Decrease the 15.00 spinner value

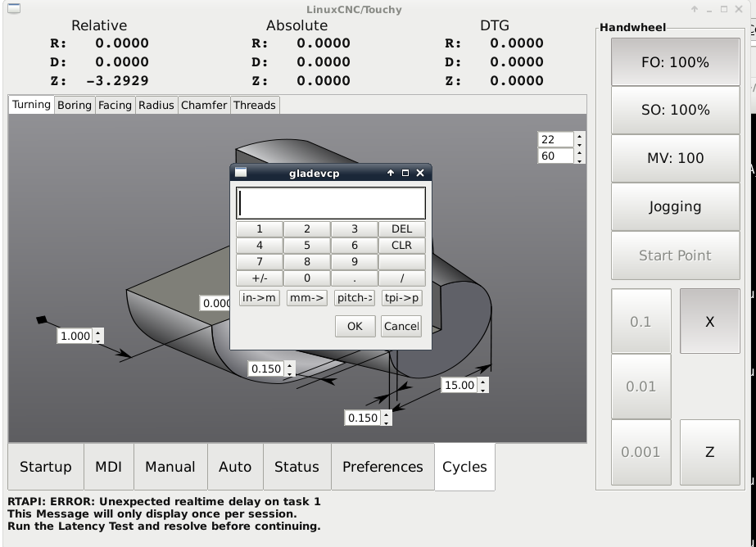coord(483,390)
